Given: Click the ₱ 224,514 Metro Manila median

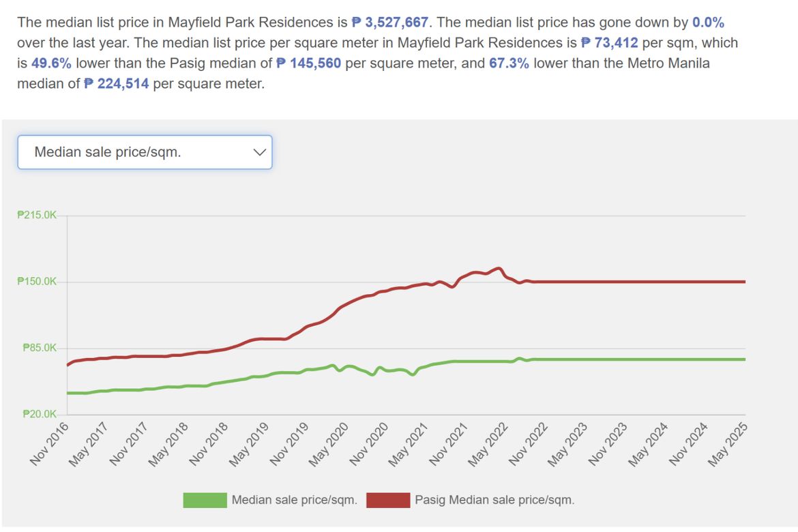Looking at the screenshot, I should click(117, 83).
